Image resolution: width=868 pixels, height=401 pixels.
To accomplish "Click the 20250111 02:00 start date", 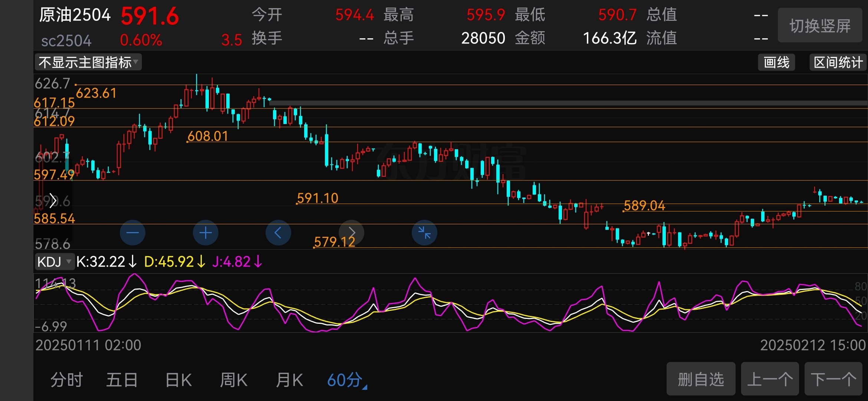I will [88, 345].
